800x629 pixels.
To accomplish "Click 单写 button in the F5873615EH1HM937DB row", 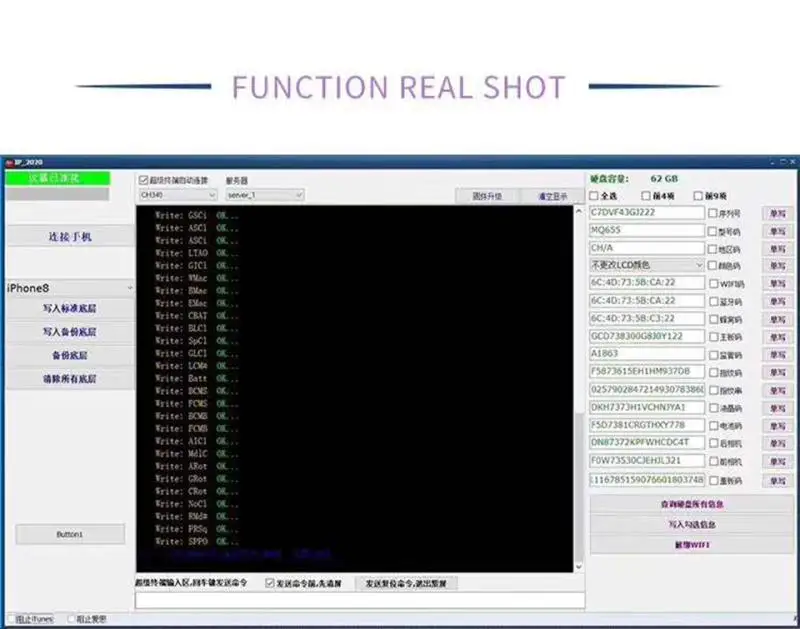I will click(778, 372).
